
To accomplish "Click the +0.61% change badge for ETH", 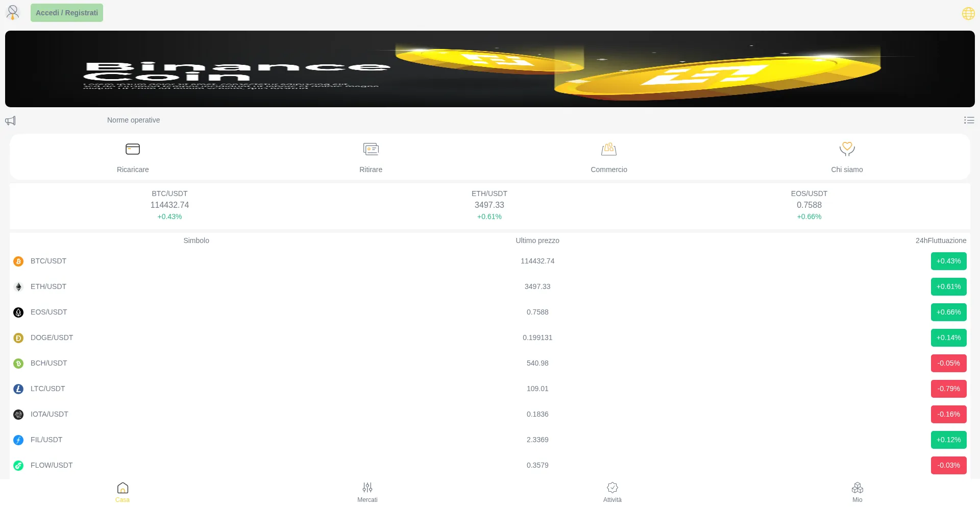I will coord(948,286).
